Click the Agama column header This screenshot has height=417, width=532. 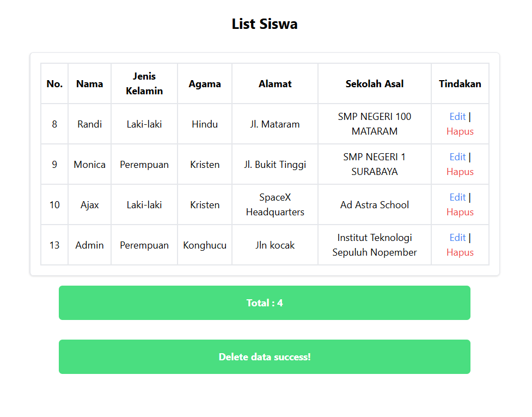pos(205,83)
